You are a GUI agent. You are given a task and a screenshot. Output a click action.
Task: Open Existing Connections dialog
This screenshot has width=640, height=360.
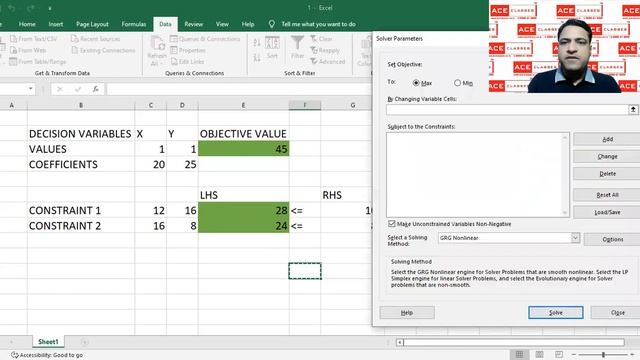[103, 50]
